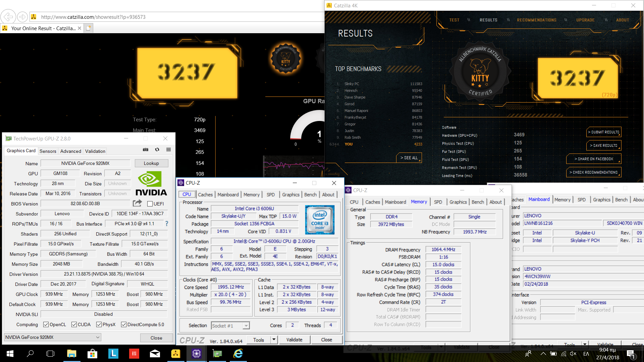Toggle the UEFI checkbox in GPU-Z

coord(150,203)
